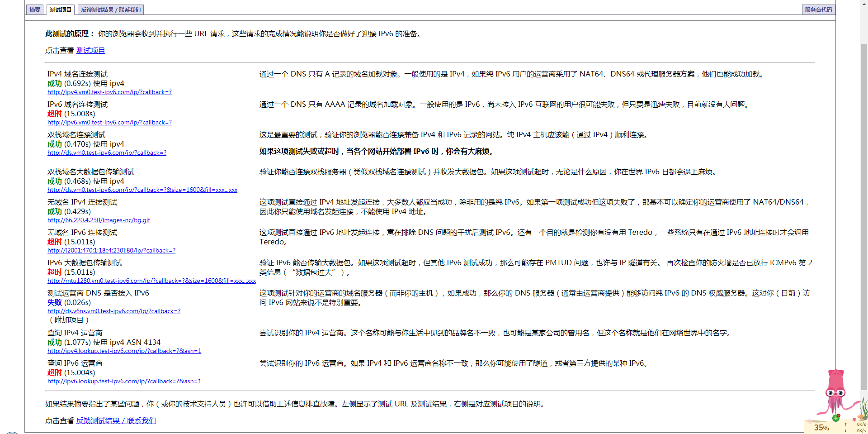The height and width of the screenshot is (434, 868).
Task: Open the ipv4.lookup ASN query link
Action: point(124,351)
